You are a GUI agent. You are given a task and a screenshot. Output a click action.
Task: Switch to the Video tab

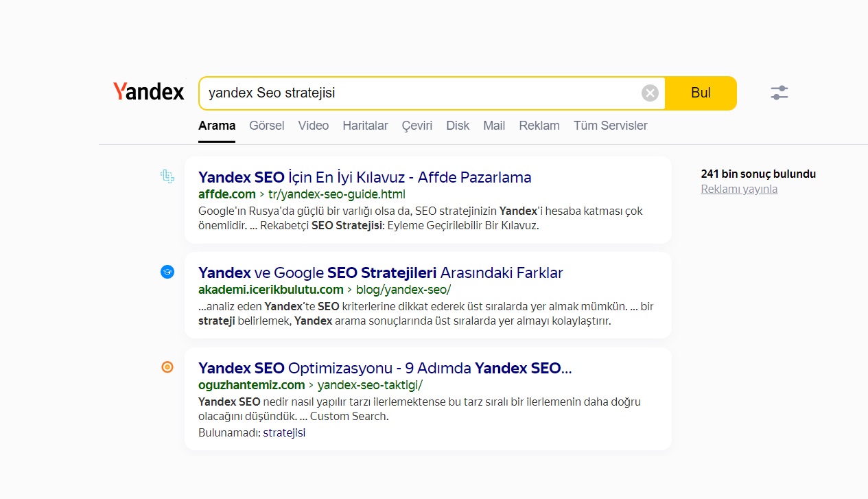point(314,126)
